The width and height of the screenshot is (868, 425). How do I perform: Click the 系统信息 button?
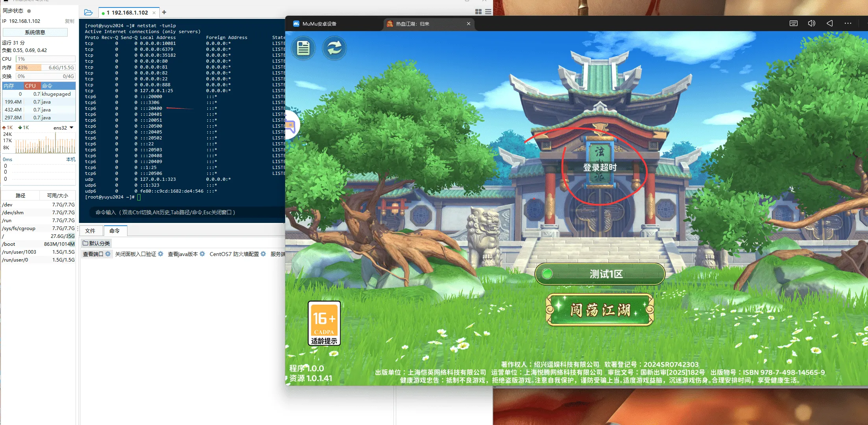35,32
